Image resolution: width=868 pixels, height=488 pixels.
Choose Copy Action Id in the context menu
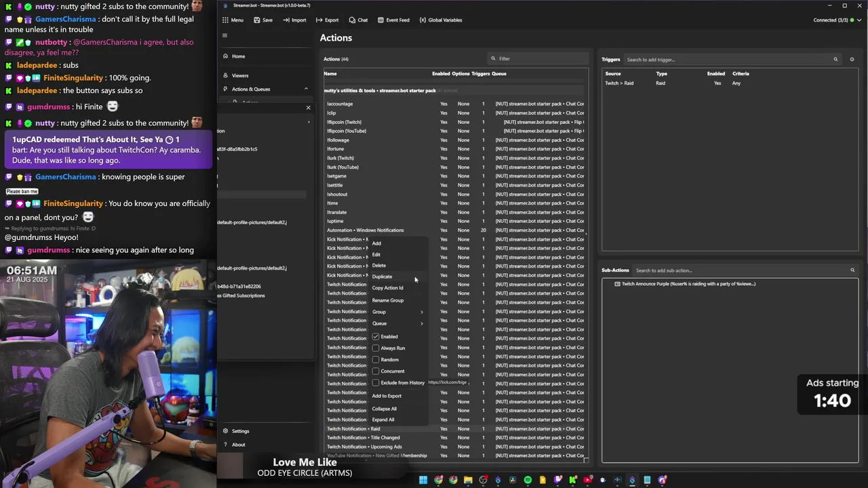click(x=387, y=288)
